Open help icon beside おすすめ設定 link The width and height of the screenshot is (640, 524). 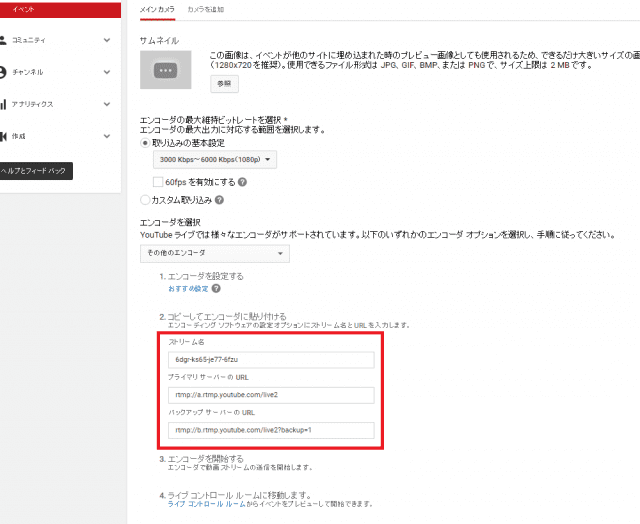pos(216,289)
